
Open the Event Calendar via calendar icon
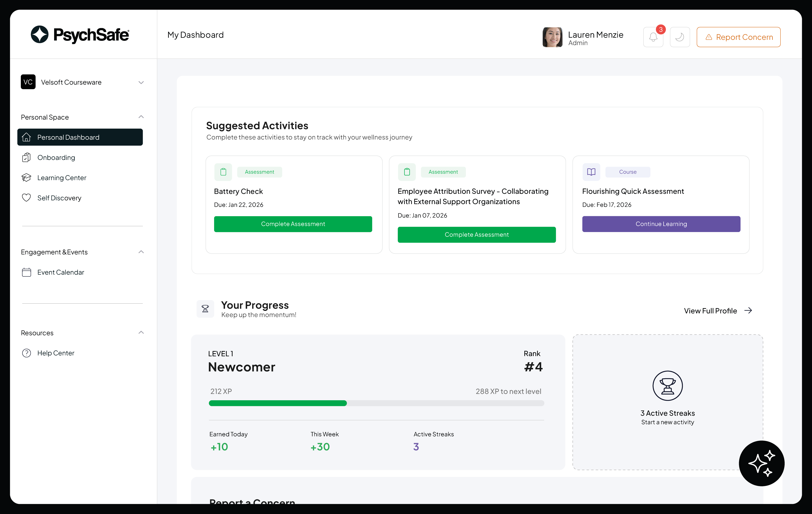pyautogui.click(x=27, y=272)
